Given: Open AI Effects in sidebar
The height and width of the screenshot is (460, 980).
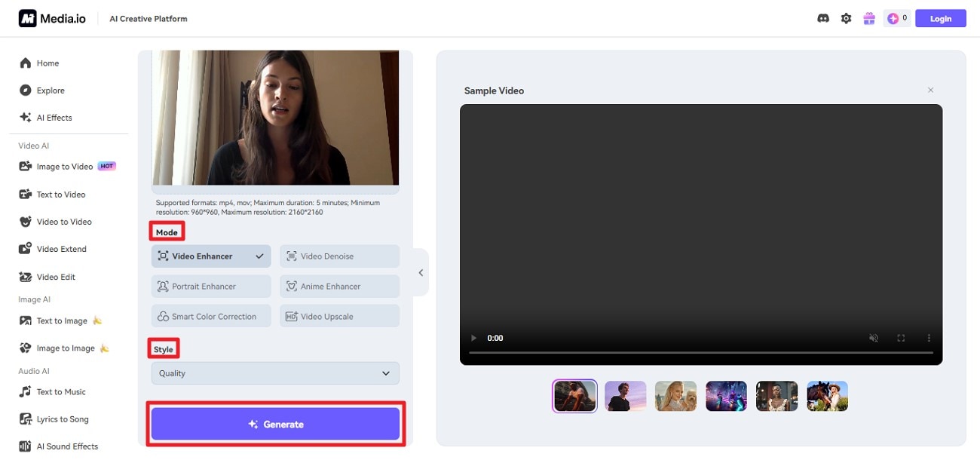Looking at the screenshot, I should [45, 118].
